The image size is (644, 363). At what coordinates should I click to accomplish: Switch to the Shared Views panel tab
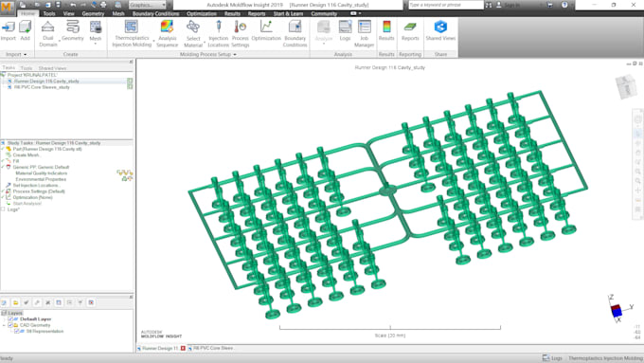(x=52, y=68)
